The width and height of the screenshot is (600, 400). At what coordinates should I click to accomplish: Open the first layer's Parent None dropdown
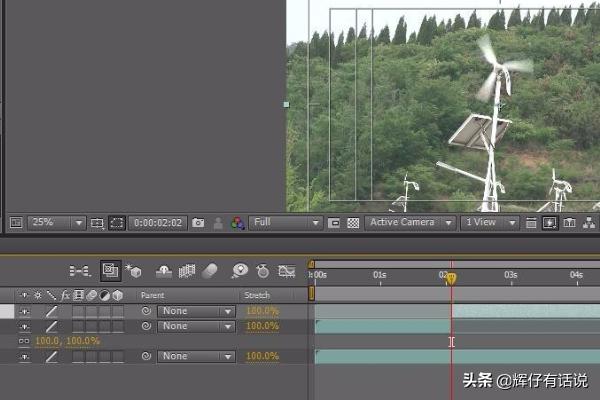coord(196,311)
